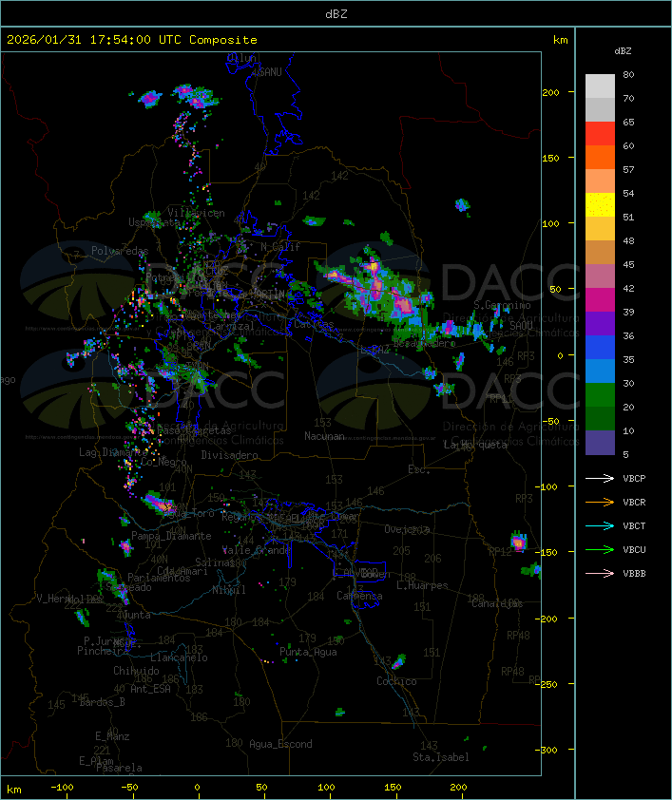The image size is (672, 800).
Task: Click the white VBCP arrow icon
Action: tap(600, 478)
